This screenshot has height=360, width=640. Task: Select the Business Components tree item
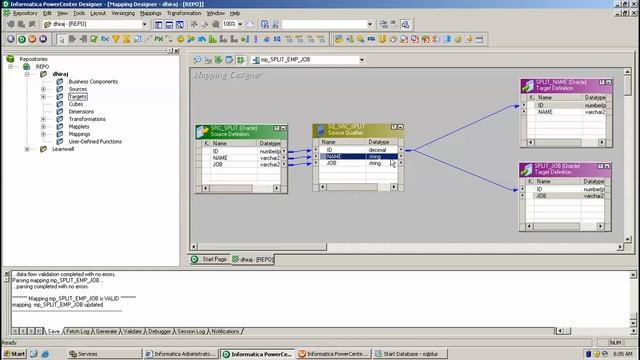click(93, 82)
